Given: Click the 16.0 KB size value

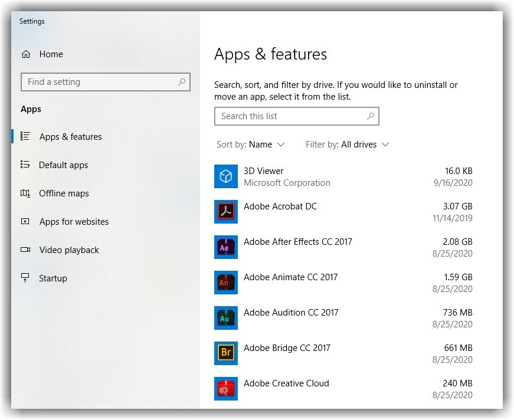Looking at the screenshot, I should click(x=459, y=170).
